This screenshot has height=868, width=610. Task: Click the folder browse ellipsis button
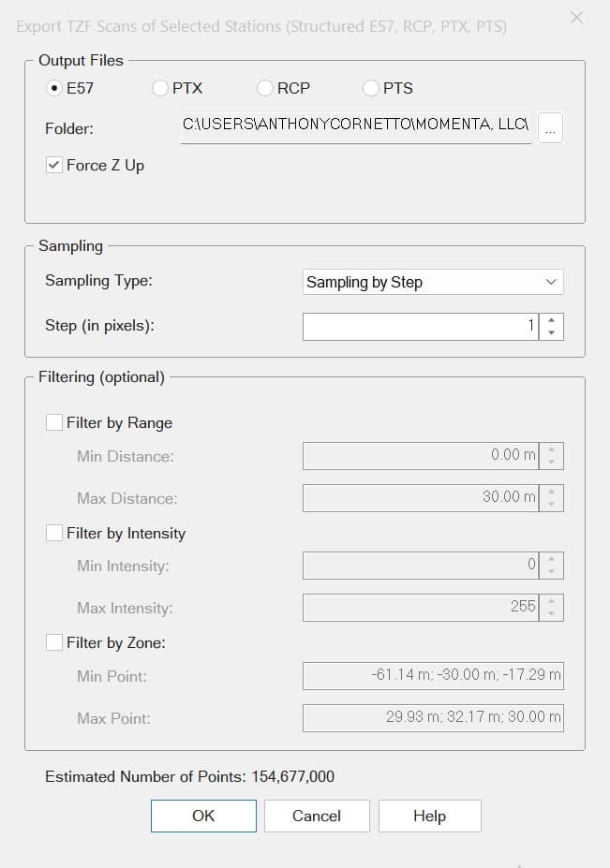550,129
